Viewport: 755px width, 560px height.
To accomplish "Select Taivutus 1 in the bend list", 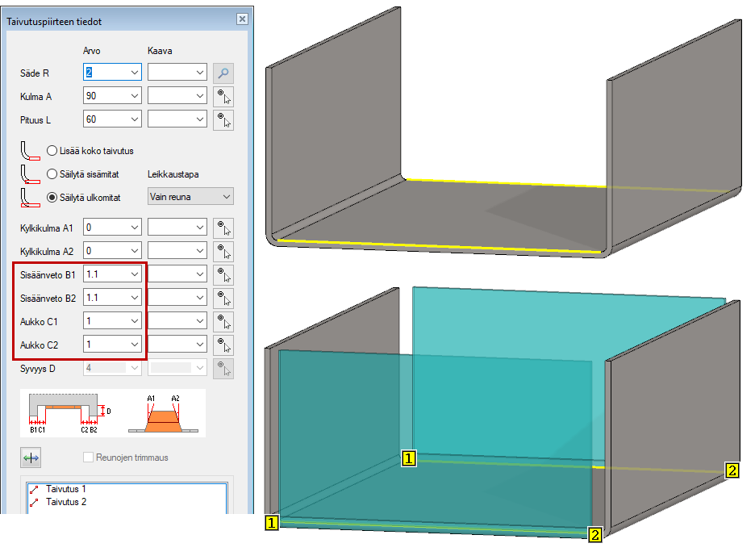I will click(65, 489).
